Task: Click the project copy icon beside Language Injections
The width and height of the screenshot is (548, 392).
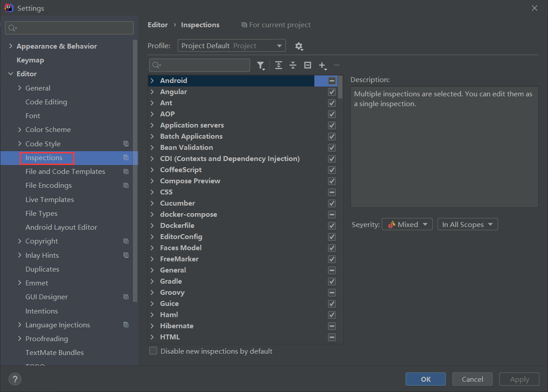Action: 126,325
